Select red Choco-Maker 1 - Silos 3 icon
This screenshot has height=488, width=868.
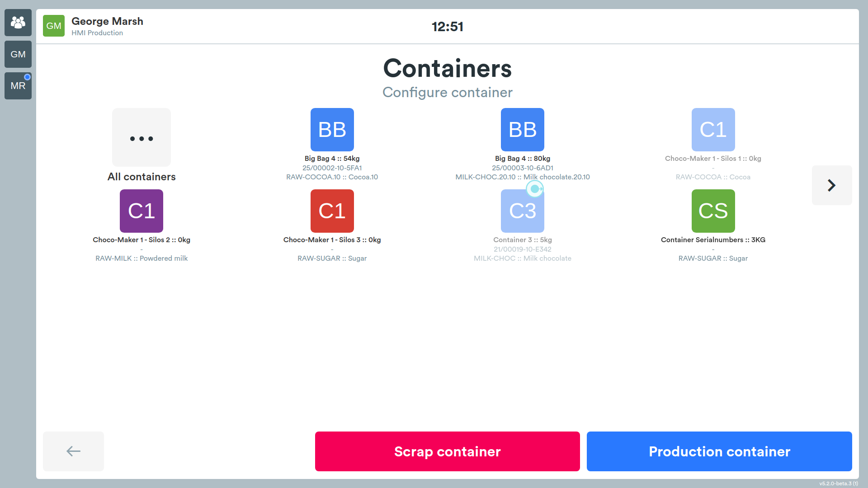pos(332,211)
